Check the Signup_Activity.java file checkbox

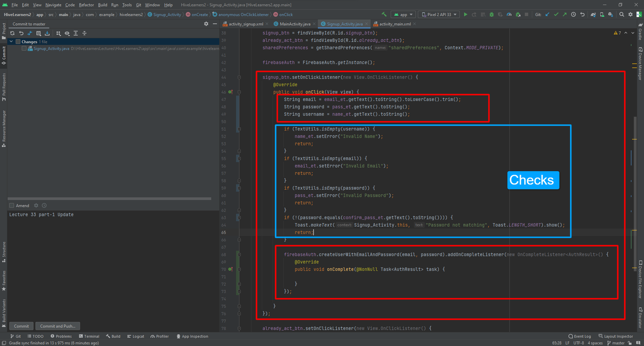(x=24, y=48)
